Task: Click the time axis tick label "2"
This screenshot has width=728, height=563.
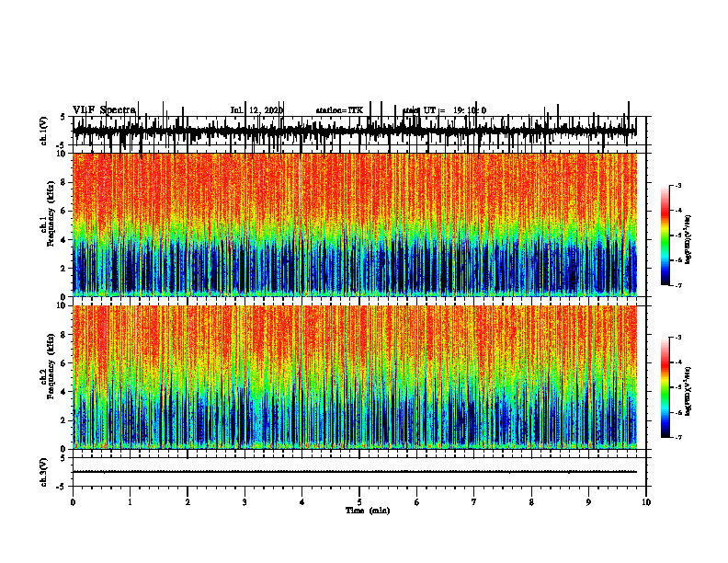Action: tap(188, 502)
